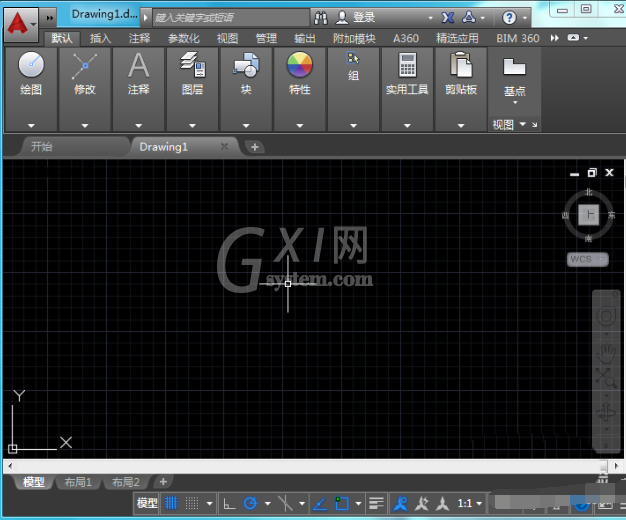The width and height of the screenshot is (626, 520).
Task: Click the horizontal scrollbar left arrow
Action: tap(10, 466)
